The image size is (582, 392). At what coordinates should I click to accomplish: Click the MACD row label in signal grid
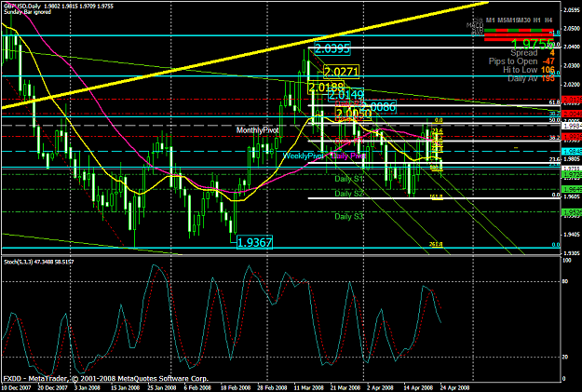[x=475, y=25]
